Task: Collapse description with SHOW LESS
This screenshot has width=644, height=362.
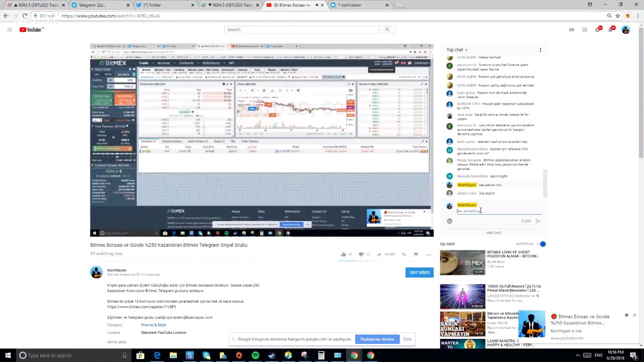Action: click(x=117, y=342)
